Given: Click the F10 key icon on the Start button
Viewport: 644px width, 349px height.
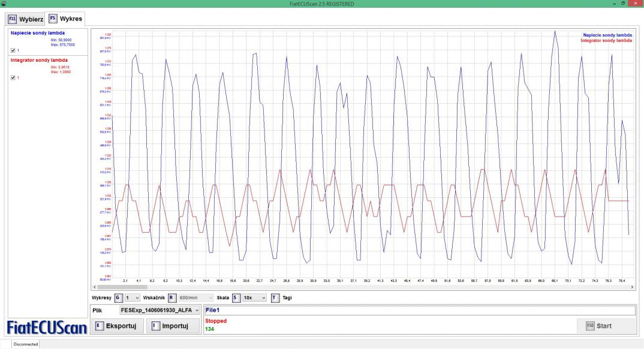Looking at the screenshot, I should click(589, 326).
